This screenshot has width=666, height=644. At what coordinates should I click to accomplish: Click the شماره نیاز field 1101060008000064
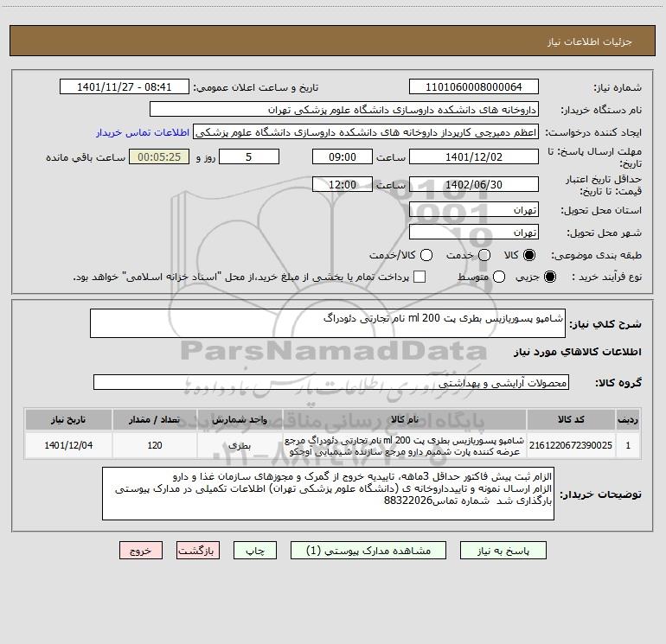474,86
